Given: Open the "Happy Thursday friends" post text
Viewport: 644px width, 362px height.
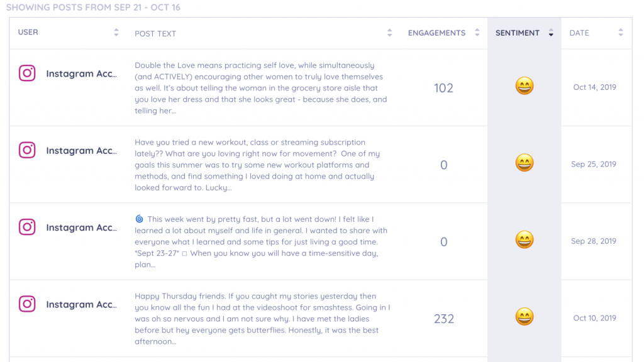Looking at the screenshot, I should coord(262,319).
